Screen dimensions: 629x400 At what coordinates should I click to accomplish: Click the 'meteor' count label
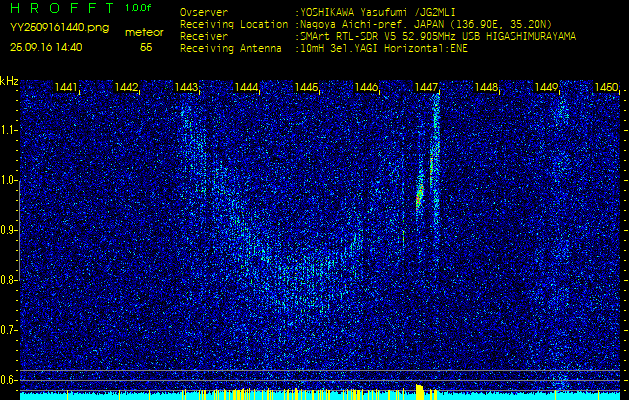point(144,33)
